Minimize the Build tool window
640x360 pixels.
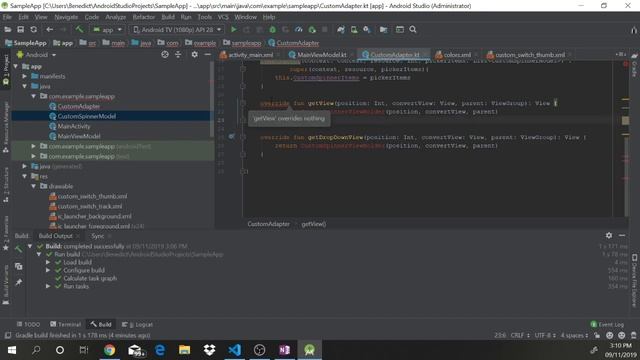click(622, 235)
